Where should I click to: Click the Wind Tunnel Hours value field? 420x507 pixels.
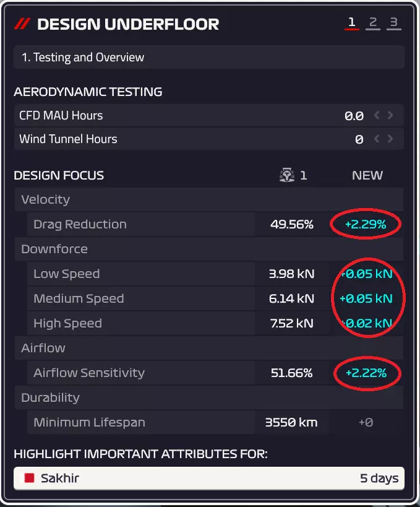coord(359,139)
